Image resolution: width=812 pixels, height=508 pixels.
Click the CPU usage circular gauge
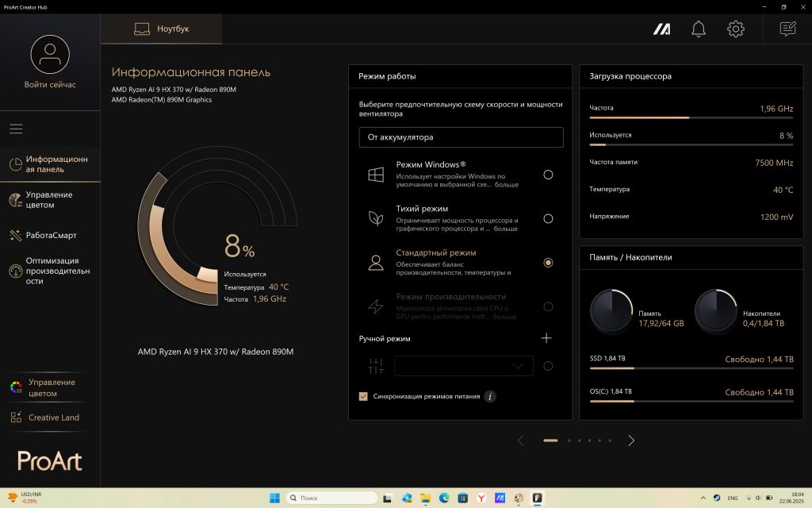[217, 225]
